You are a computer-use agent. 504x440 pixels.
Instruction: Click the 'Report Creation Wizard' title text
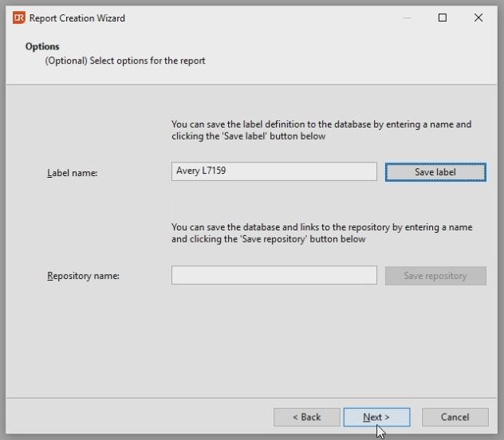pyautogui.click(x=77, y=18)
